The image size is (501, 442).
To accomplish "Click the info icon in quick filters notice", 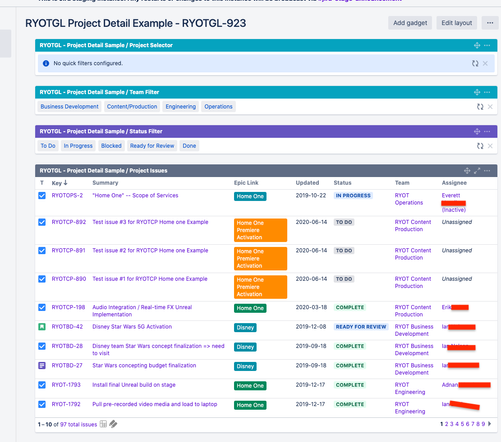I will click(46, 63).
